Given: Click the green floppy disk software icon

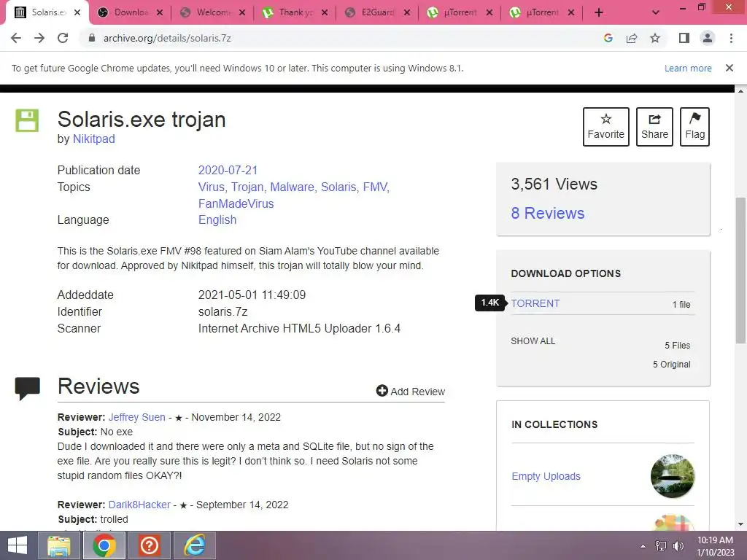Looking at the screenshot, I should [x=27, y=120].
